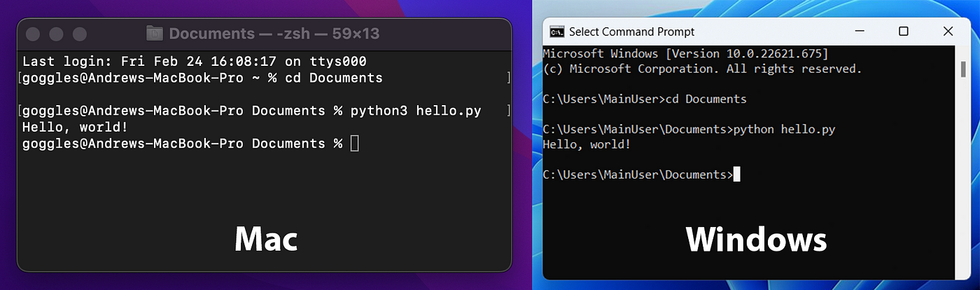Minimize the Select Command Prompt window

[859, 32]
